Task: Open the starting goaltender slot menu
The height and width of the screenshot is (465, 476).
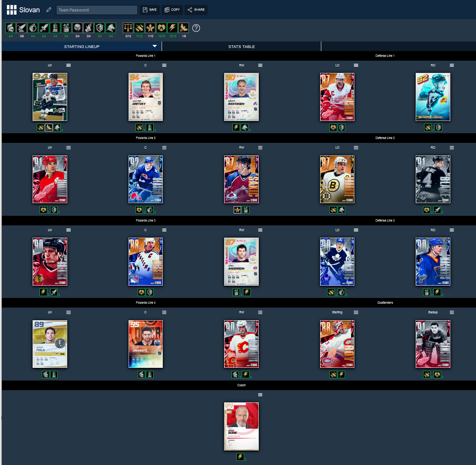Action: click(x=356, y=312)
